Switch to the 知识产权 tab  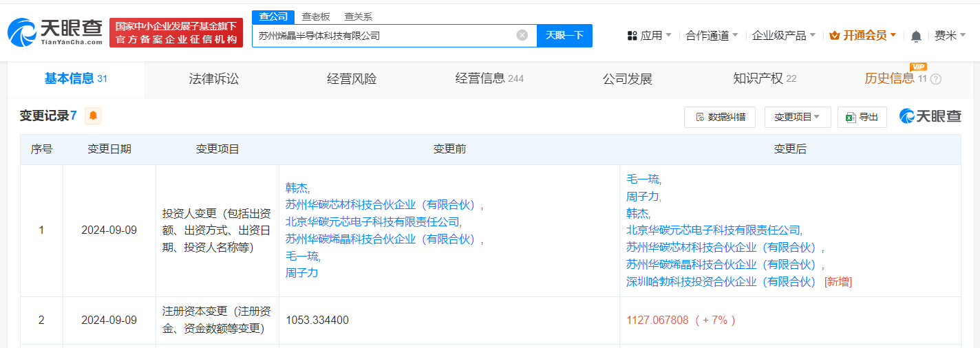point(765,79)
